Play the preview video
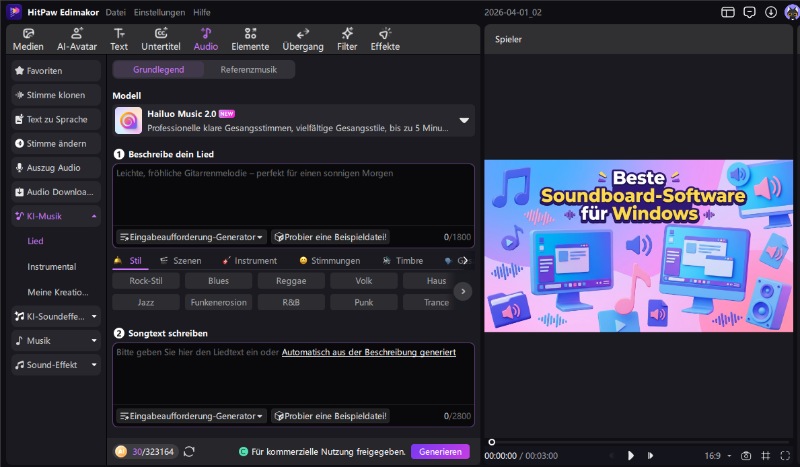800x467 pixels. [x=631, y=455]
